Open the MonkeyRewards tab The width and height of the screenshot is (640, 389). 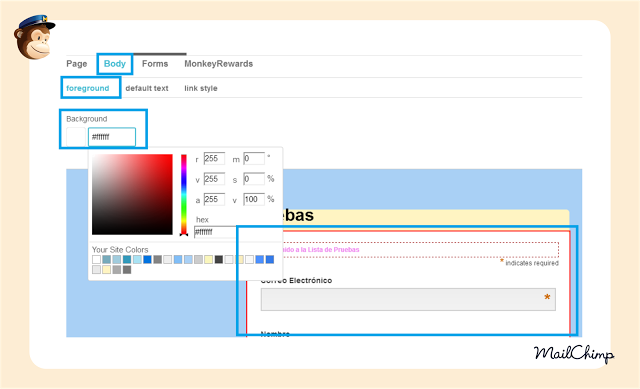pos(218,64)
